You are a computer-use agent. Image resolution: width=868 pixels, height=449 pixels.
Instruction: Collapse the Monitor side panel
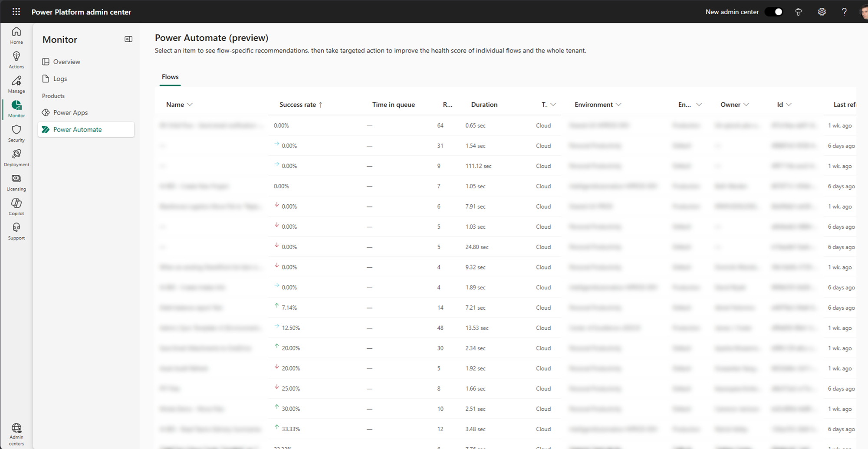pyautogui.click(x=128, y=39)
